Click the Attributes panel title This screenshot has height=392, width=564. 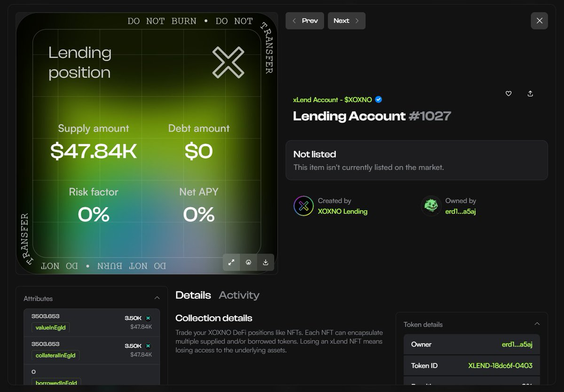(38, 298)
